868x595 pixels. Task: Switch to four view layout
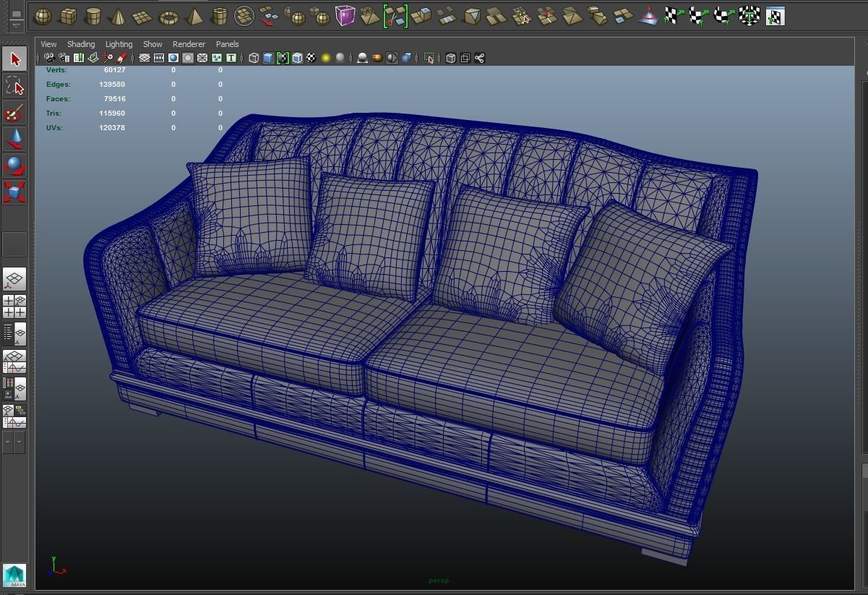tap(14, 307)
